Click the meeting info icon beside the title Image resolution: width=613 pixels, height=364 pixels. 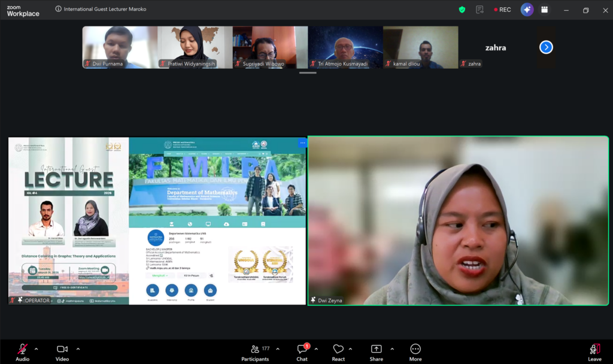click(58, 9)
